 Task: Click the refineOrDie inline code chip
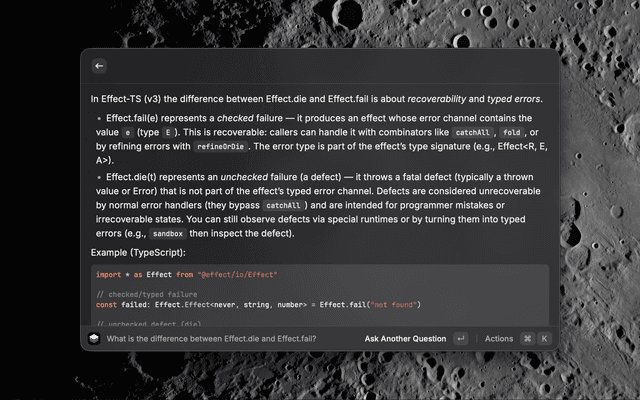[x=220, y=147]
